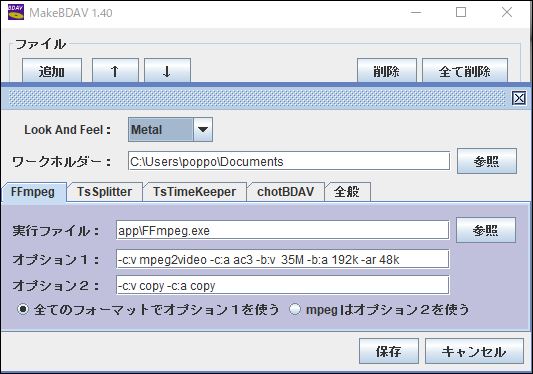533x374 pixels.
Task: Click the work folder path field
Action: coord(289,161)
